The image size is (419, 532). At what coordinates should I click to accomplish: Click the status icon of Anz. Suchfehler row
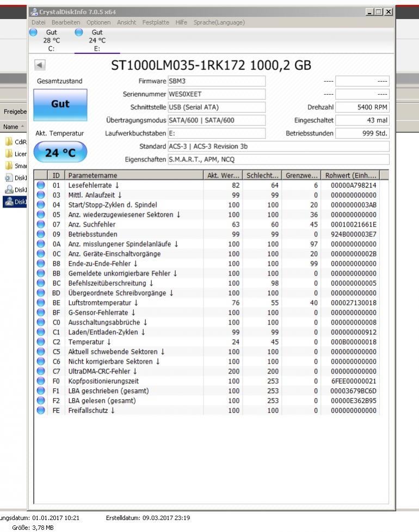coord(41,224)
